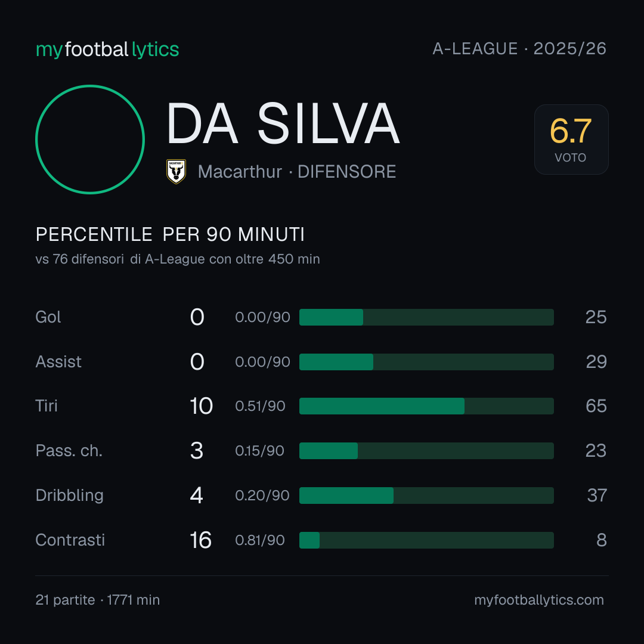This screenshot has width=644, height=644.
Task: Click the myfootballytics logo
Action: (107, 49)
